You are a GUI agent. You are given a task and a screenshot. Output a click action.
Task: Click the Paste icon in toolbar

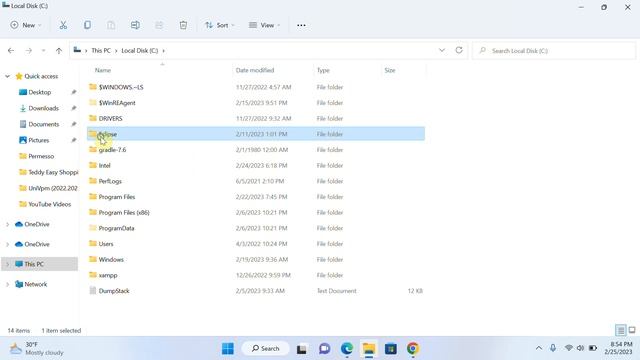tap(111, 25)
